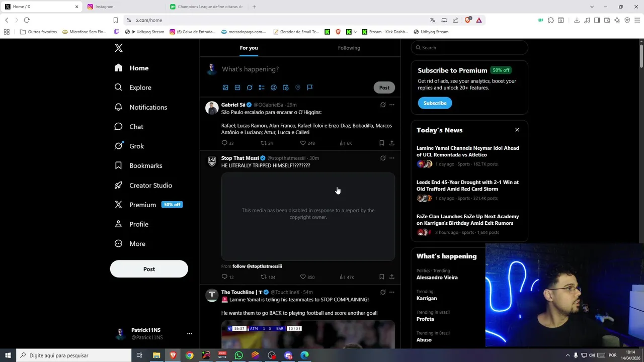Like Gabriel Sá's post
The width and height of the screenshot is (644, 362).
click(307, 143)
